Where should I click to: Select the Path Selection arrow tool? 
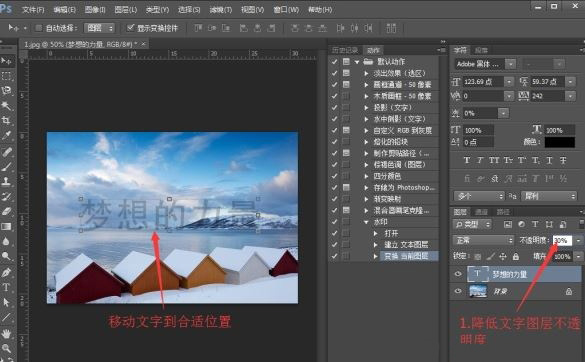pyautogui.click(x=6, y=302)
